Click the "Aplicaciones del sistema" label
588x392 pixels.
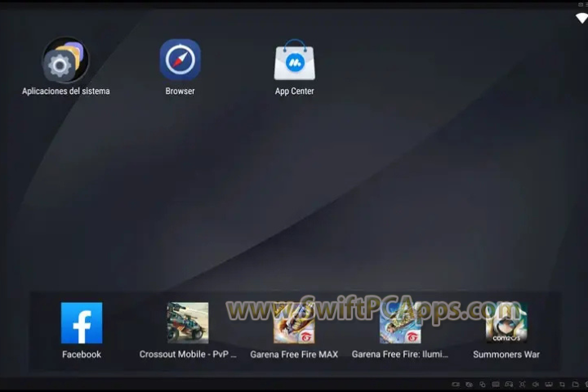[x=66, y=91]
